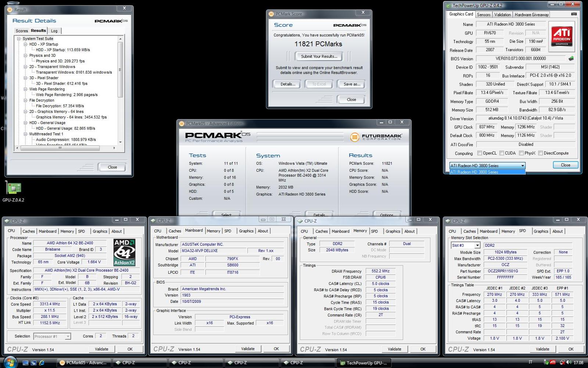588x368 pixels.
Task: Click the GPU-Z window title bar icon
Action: point(448,6)
